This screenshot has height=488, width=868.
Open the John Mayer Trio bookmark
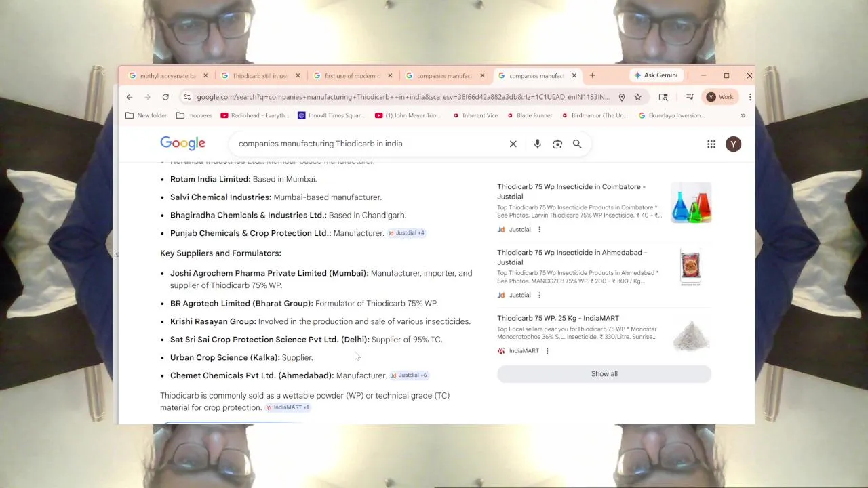pos(408,115)
